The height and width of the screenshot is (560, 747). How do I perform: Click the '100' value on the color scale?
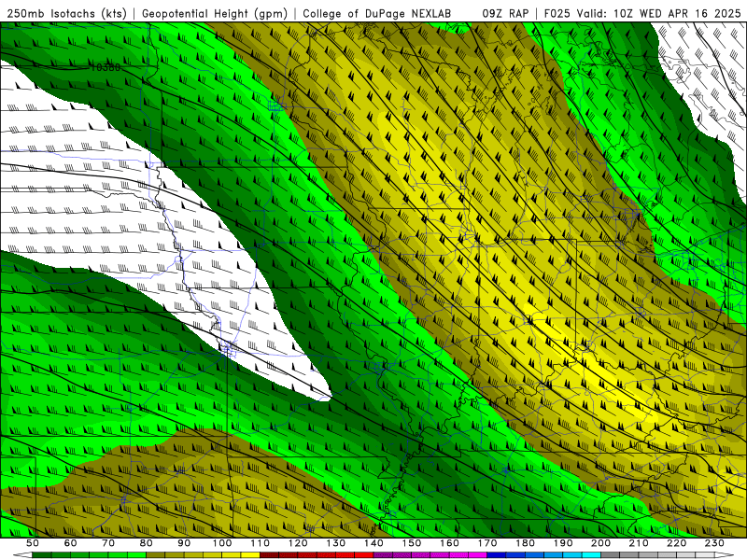[x=222, y=543]
